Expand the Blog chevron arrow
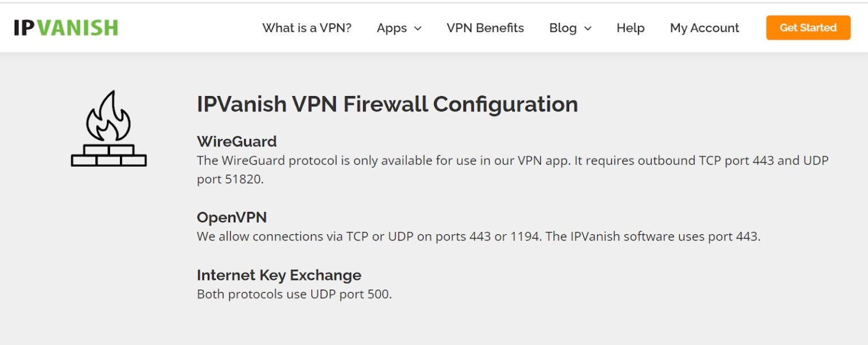The image size is (868, 345). pos(587,28)
